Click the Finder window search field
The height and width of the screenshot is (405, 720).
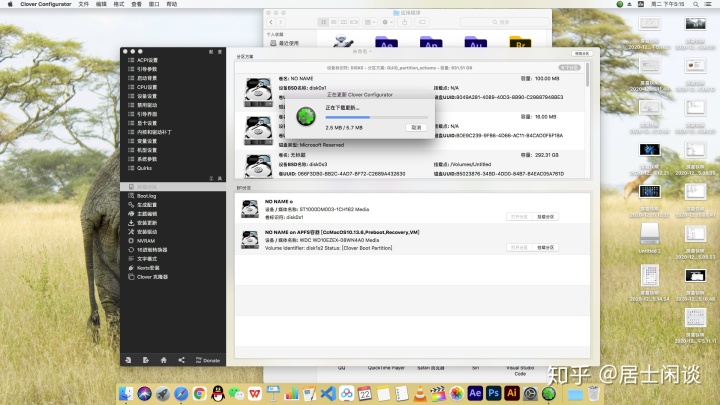504,22
